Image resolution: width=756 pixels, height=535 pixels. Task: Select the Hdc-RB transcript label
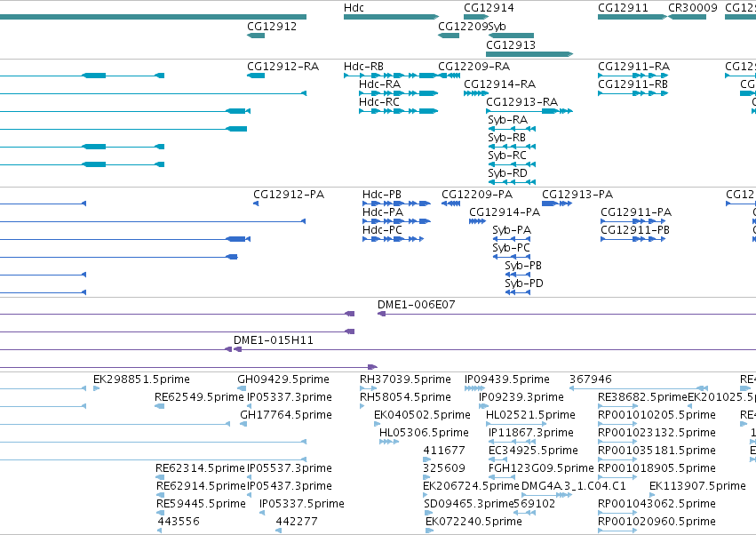[x=363, y=66]
